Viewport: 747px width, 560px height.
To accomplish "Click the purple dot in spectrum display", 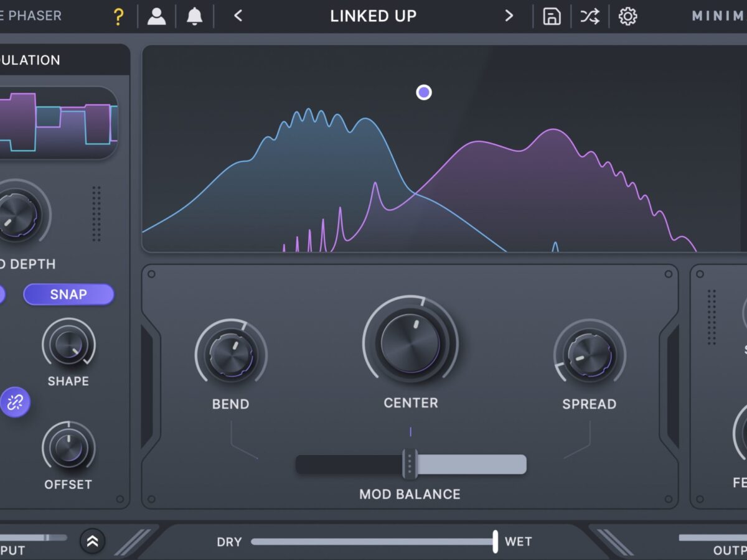I will coord(424,93).
